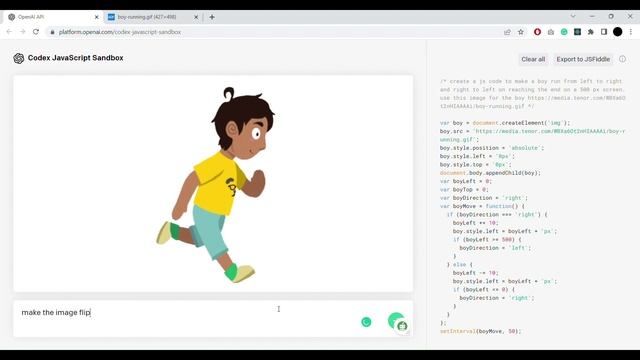Click the green shield icon in the prompt box

366,322
